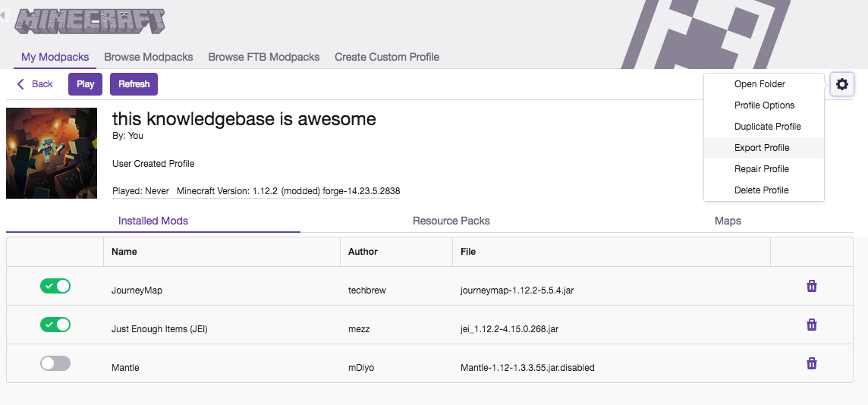Viewport: 868px width, 405px height.
Task: Click author mezz
Action: click(x=359, y=328)
